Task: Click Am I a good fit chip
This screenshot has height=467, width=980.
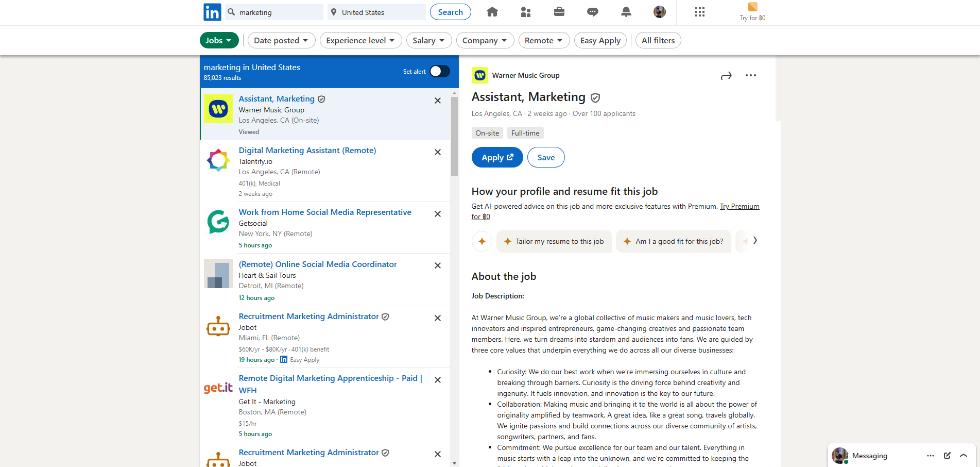Action: click(674, 241)
